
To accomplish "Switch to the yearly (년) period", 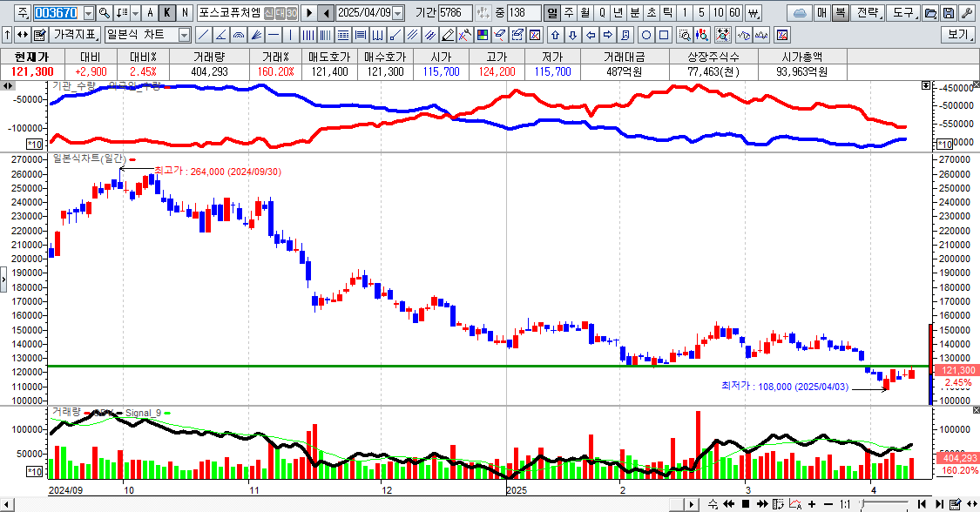I will (x=618, y=12).
